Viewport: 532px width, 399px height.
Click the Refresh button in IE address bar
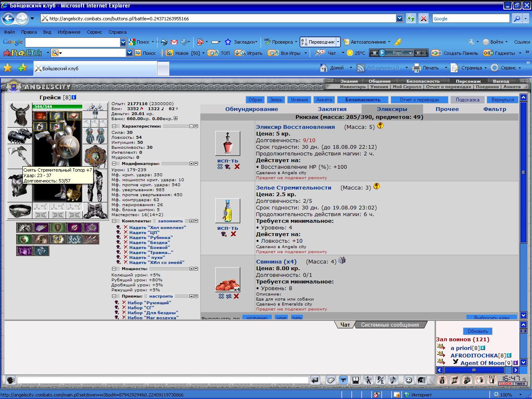point(411,18)
